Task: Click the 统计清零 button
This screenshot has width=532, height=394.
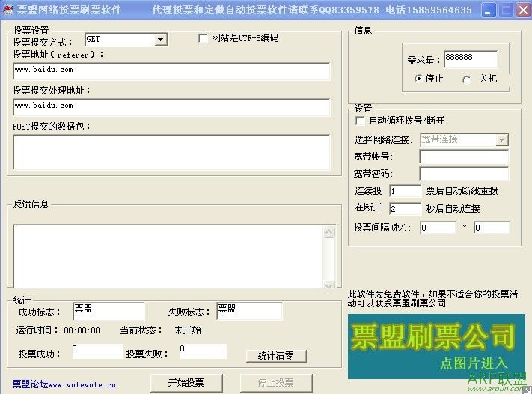Action: tap(276, 356)
